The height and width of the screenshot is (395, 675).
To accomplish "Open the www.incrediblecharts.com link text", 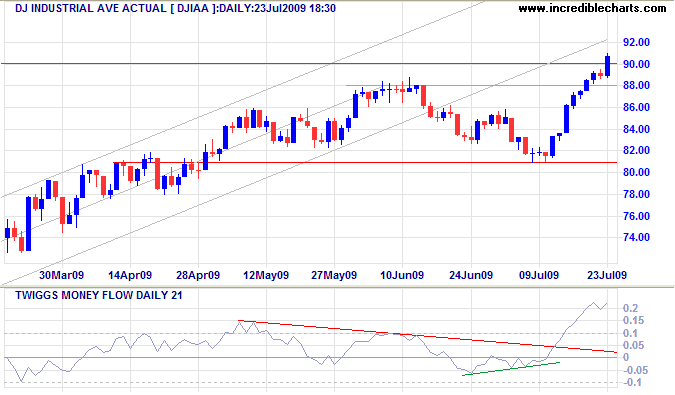I will click(x=592, y=8).
